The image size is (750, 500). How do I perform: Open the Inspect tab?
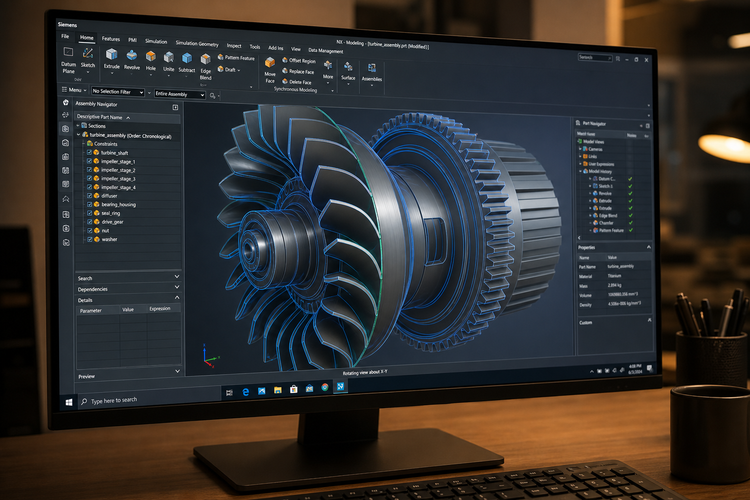[x=234, y=45]
